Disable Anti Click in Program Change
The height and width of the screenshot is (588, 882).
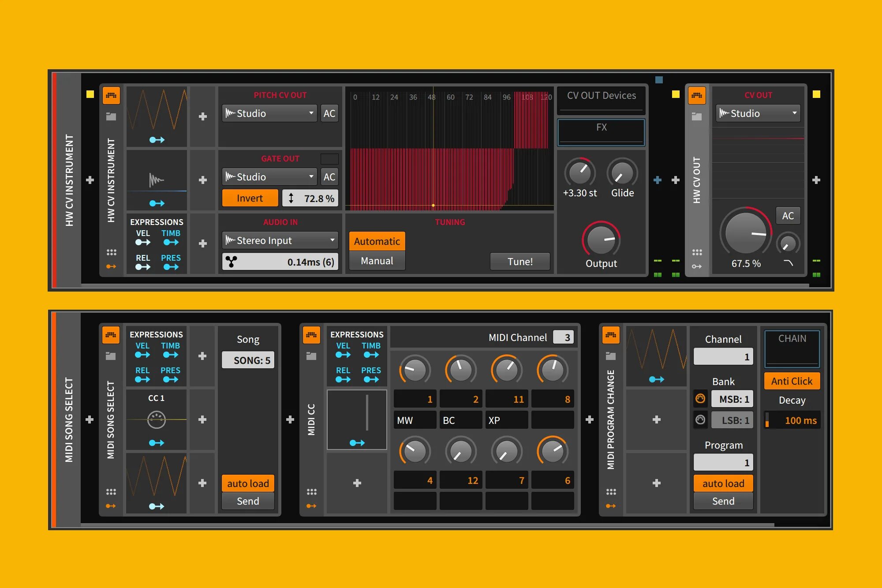792,381
